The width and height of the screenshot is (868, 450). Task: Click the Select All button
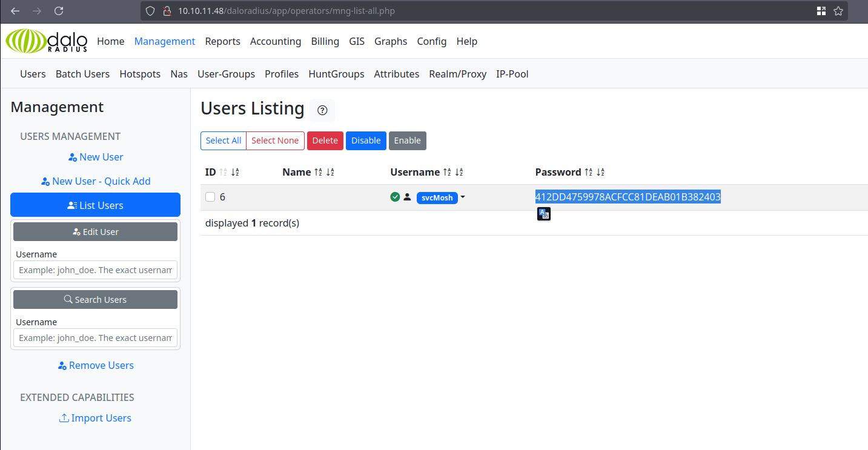(x=224, y=141)
